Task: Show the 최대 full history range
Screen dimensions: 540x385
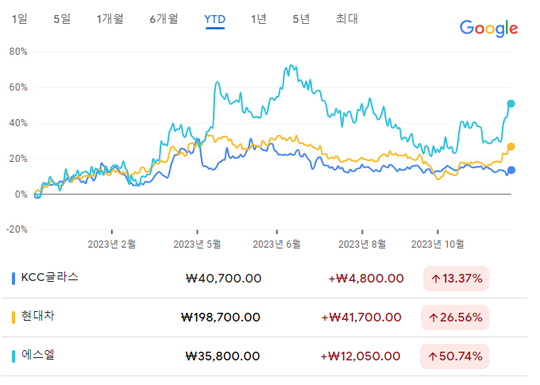Action: coord(347,19)
